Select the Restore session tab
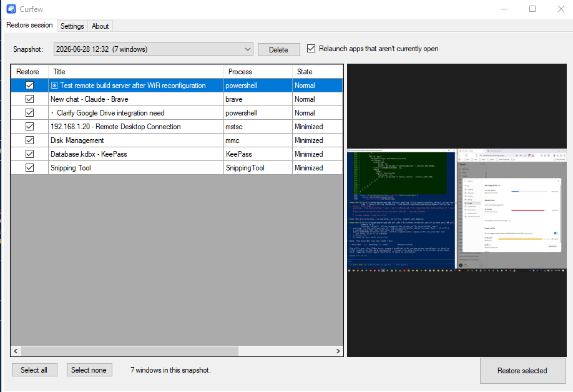 pos(29,25)
